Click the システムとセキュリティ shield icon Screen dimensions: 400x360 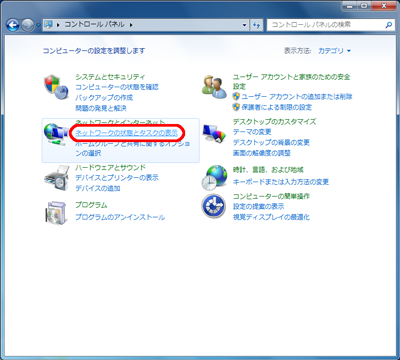click(56, 87)
